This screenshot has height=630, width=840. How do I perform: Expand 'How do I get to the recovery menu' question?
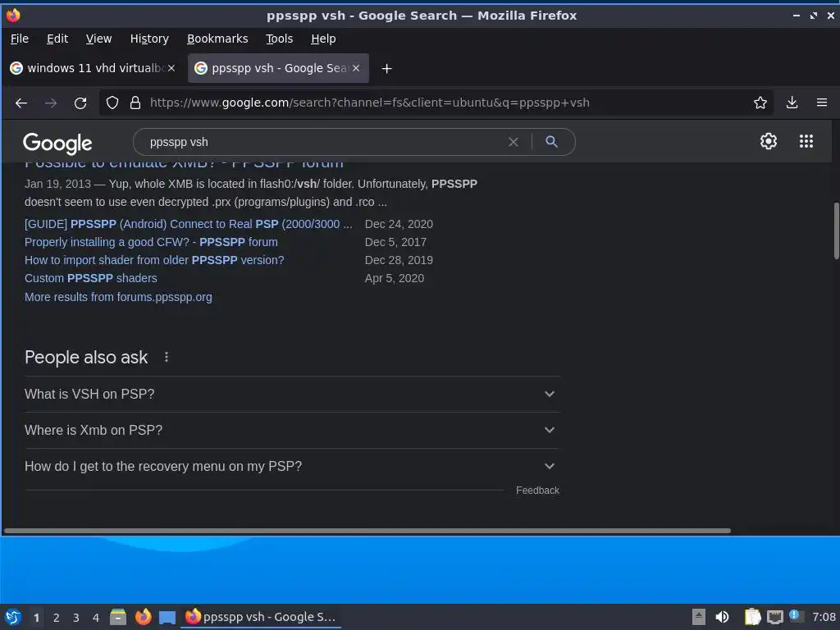point(292,467)
